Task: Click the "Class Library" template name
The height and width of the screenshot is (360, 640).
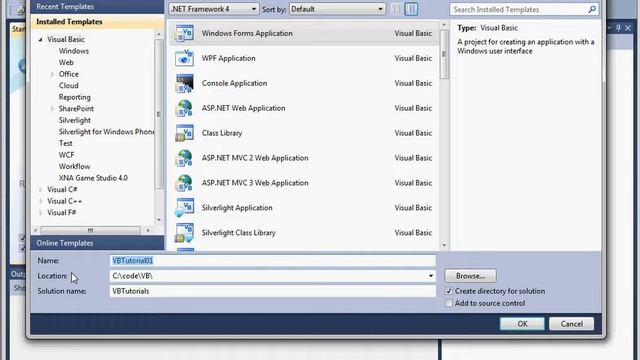Action: [222, 133]
